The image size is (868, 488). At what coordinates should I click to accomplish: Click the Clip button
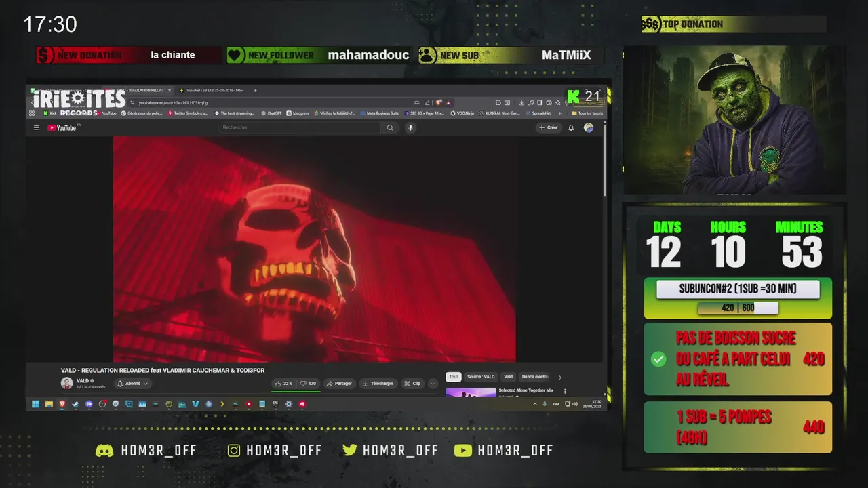pos(412,384)
